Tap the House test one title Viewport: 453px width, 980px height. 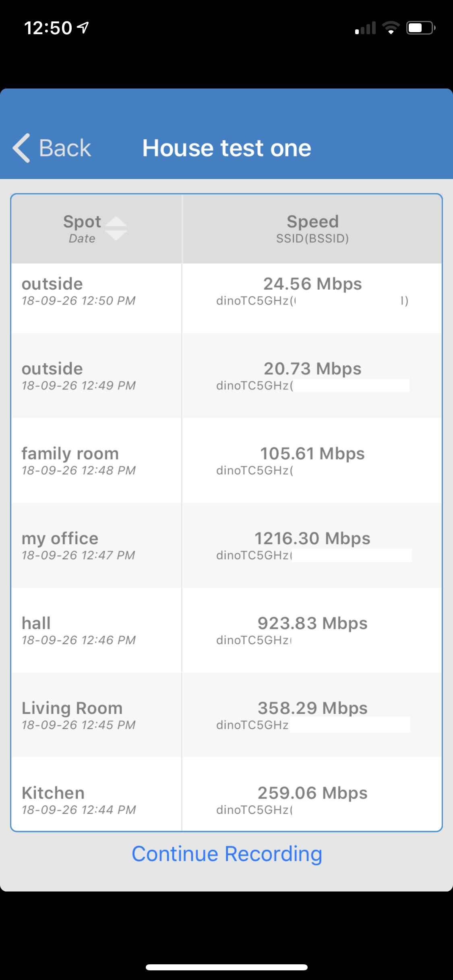pyautogui.click(x=227, y=148)
